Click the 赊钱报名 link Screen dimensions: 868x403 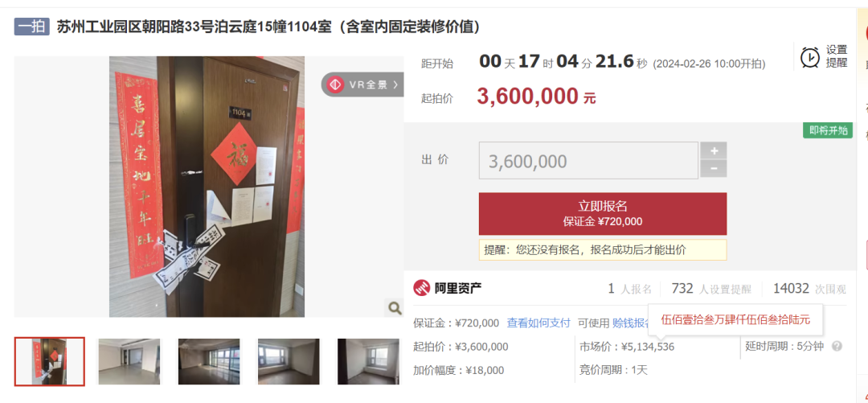[631, 323]
